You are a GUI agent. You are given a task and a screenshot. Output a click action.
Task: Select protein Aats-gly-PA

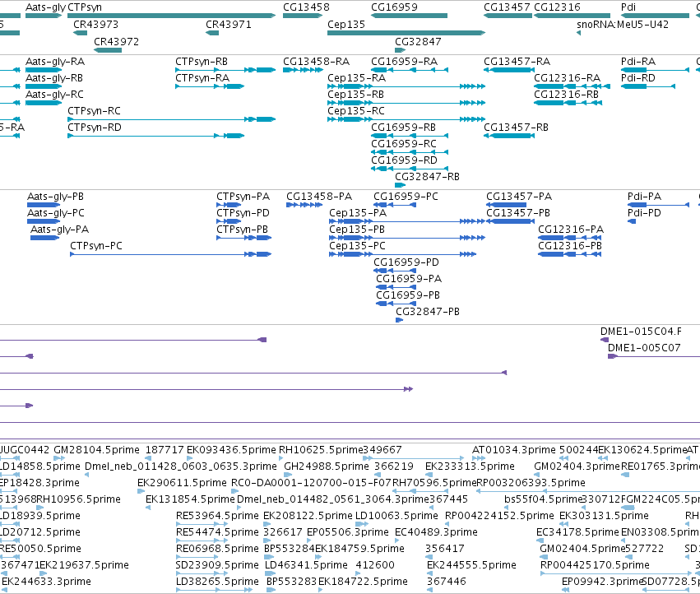(59, 229)
